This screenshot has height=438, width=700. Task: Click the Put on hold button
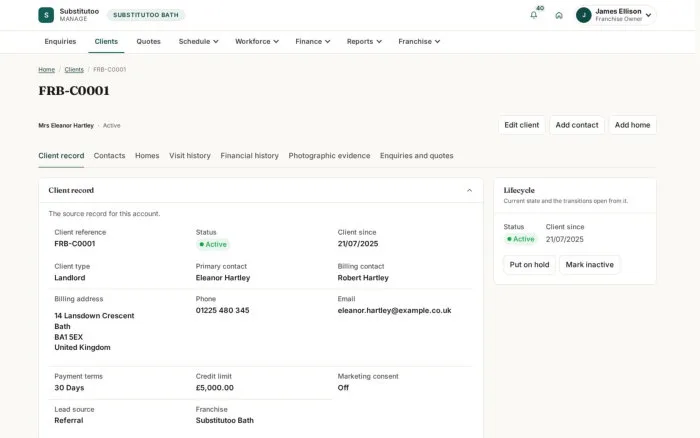point(529,265)
